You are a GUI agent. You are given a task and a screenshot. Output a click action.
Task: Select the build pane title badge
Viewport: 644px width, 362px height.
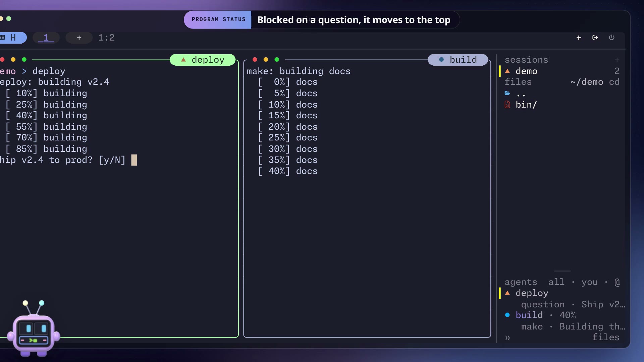pyautogui.click(x=458, y=60)
